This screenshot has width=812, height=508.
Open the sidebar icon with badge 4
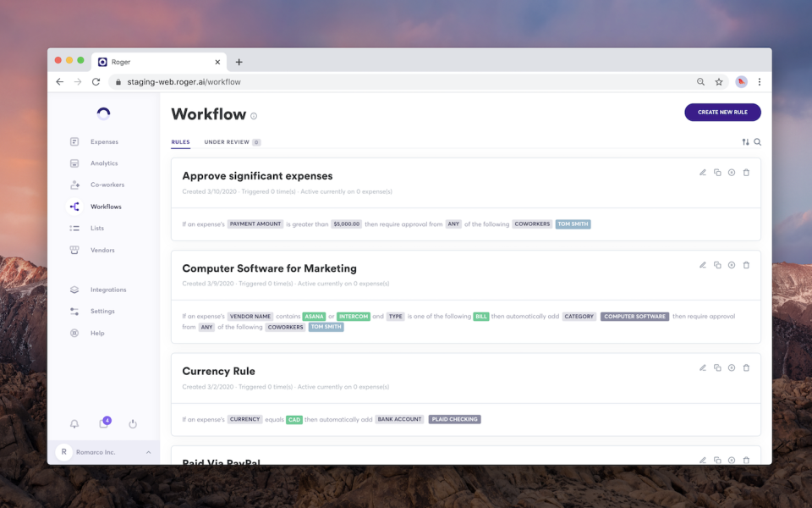click(x=104, y=423)
